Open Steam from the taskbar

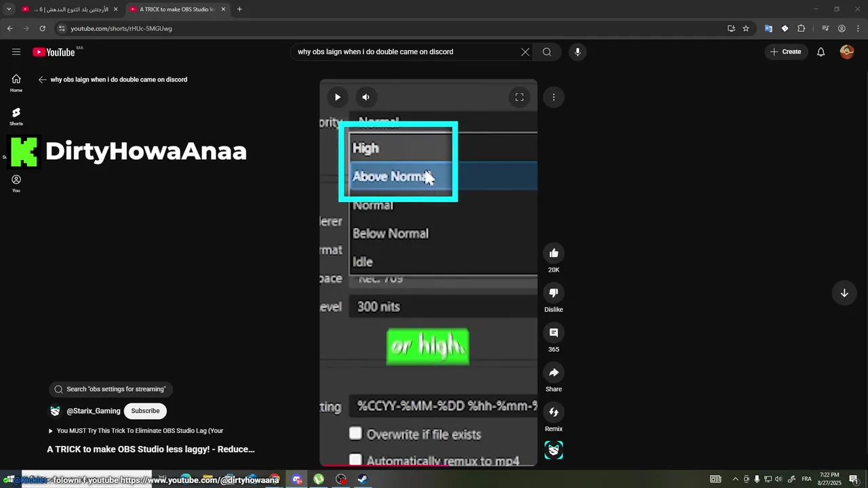tap(363, 479)
